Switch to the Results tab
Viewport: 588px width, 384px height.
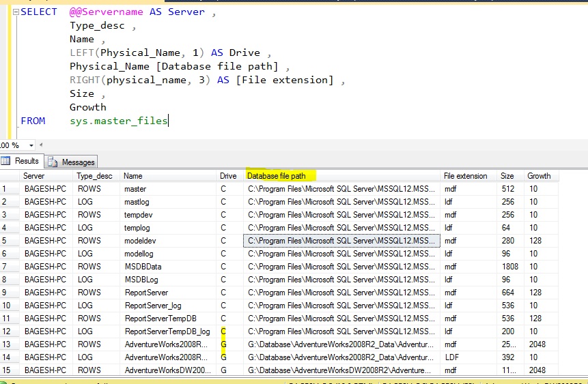(22, 161)
